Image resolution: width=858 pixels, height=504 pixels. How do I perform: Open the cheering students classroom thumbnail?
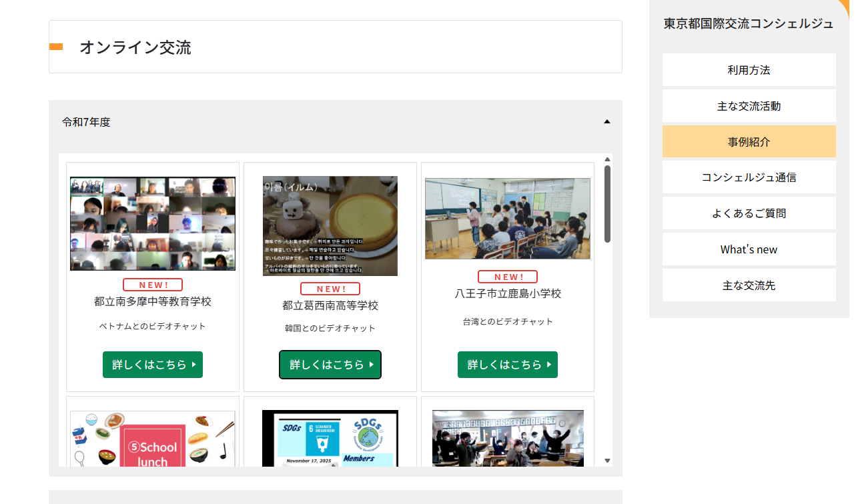click(x=508, y=438)
